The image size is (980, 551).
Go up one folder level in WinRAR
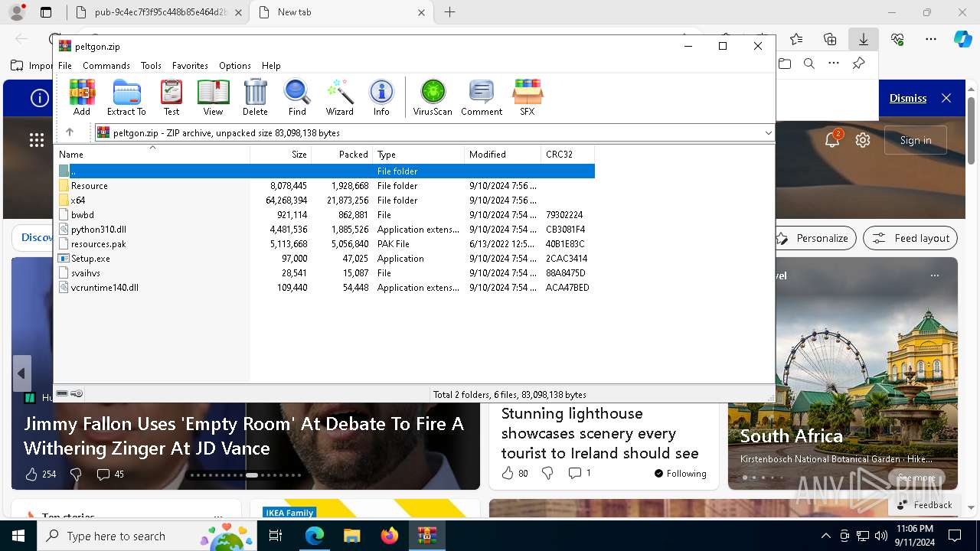[x=70, y=132]
